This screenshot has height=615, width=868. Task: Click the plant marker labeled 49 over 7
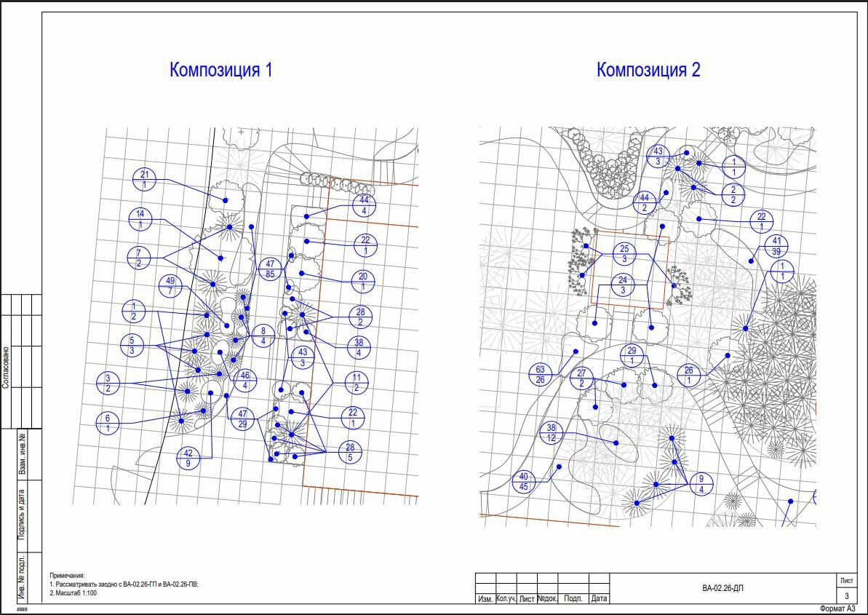170,285
